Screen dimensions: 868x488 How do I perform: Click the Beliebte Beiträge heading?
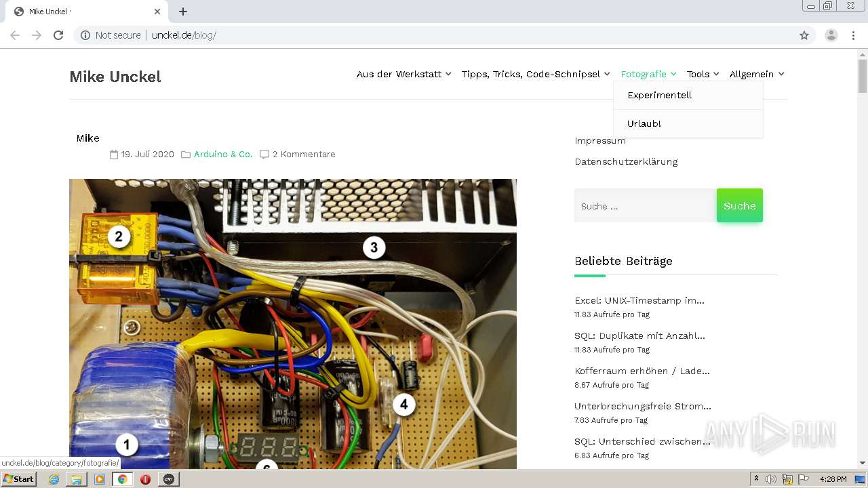pyautogui.click(x=623, y=261)
